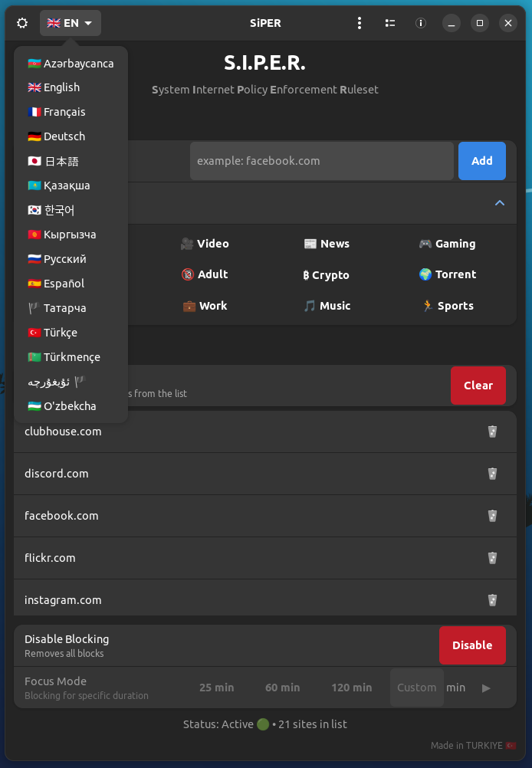The height and width of the screenshot is (768, 532).
Task: Delete clubhouse.com with its trash icon
Action: (x=492, y=432)
